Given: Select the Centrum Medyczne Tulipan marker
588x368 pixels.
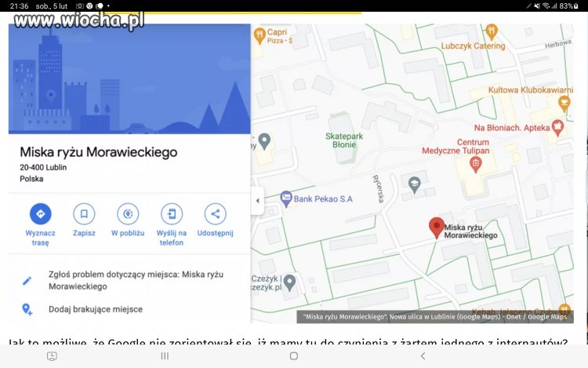Looking at the screenshot, I should (x=476, y=164).
